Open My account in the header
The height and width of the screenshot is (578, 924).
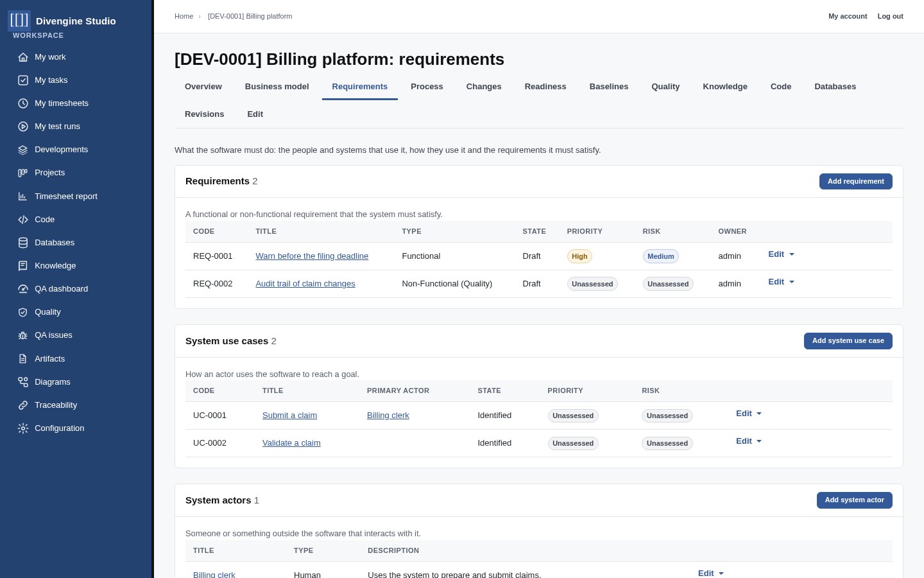point(848,16)
